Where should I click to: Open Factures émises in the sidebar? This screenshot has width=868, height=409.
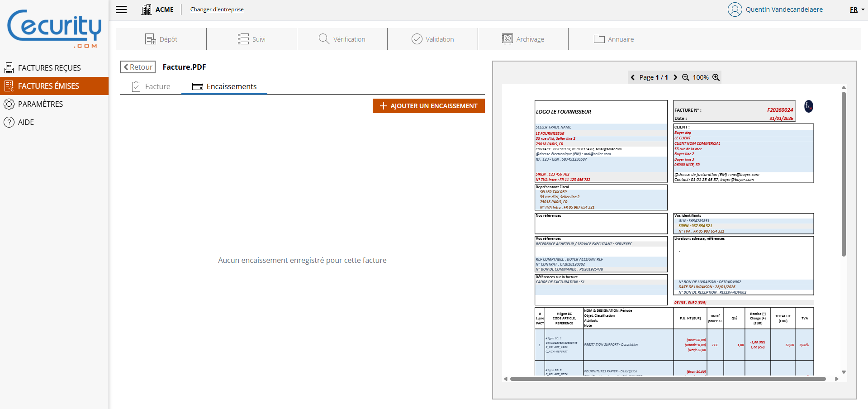pos(54,86)
